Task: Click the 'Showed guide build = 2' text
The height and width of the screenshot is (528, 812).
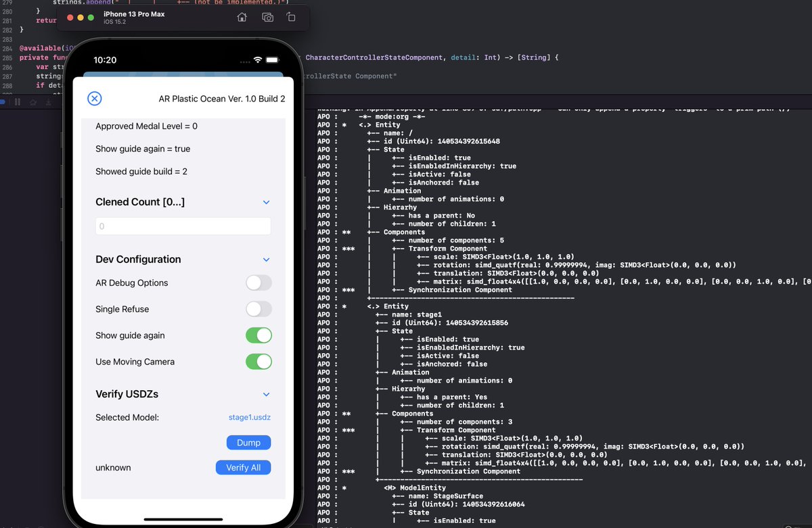Action: click(141, 172)
